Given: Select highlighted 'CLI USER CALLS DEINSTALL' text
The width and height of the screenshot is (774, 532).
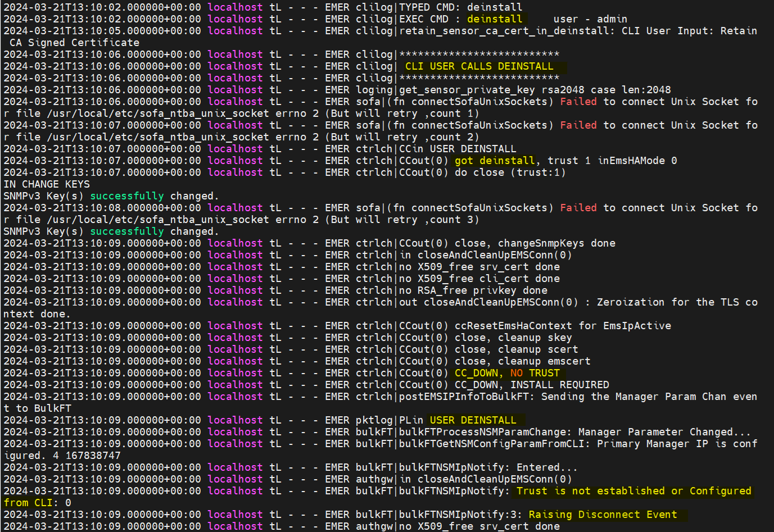Looking at the screenshot, I should pos(479,66).
